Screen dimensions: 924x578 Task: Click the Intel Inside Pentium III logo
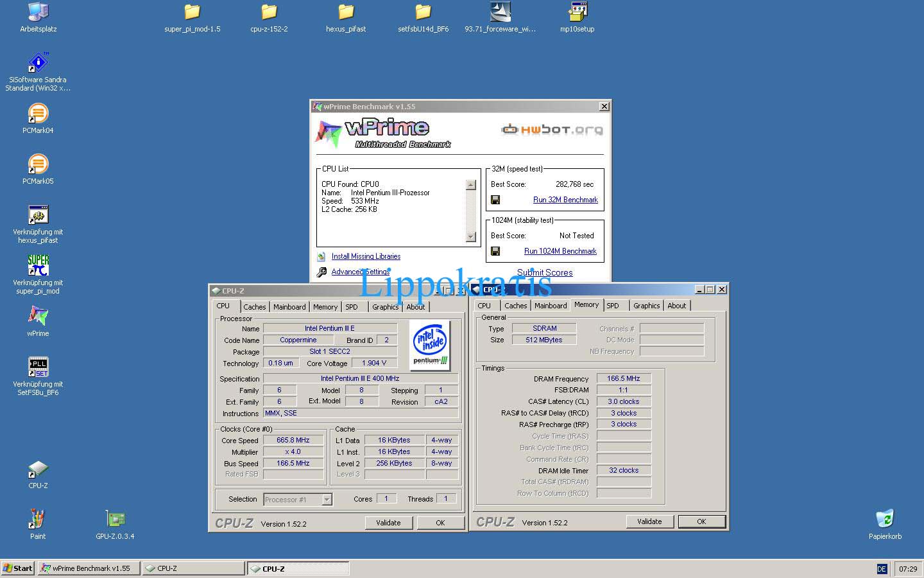click(430, 346)
